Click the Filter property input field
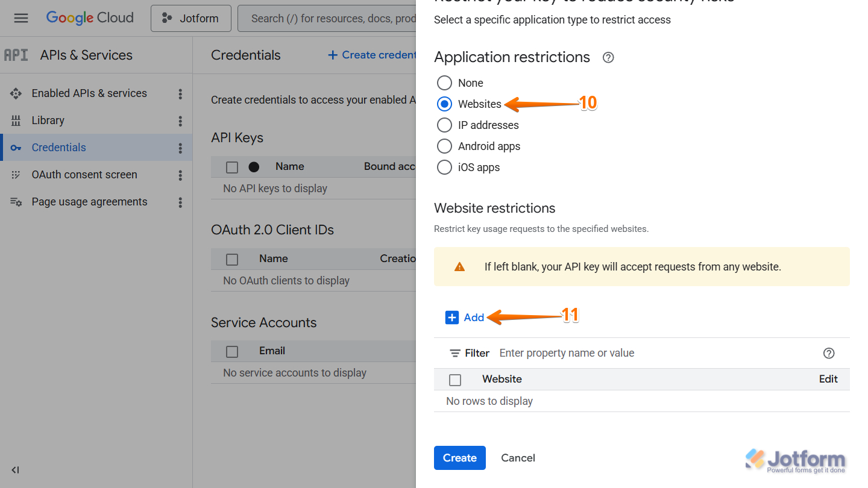Viewport: 868px width, 488px height. point(567,353)
